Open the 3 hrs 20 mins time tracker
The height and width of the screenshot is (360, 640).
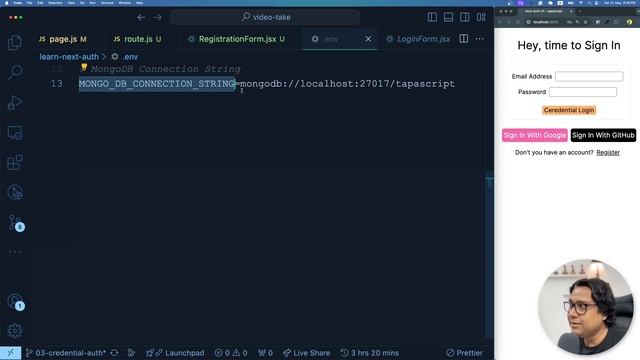370,353
